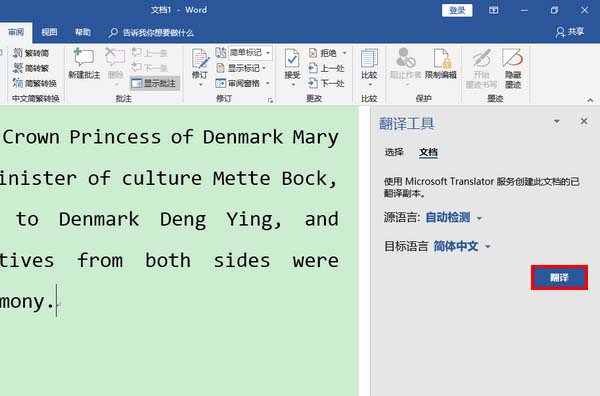Jump to next change 下一处
Image resolution: width=600 pixels, height=396 pixels.
(326, 83)
